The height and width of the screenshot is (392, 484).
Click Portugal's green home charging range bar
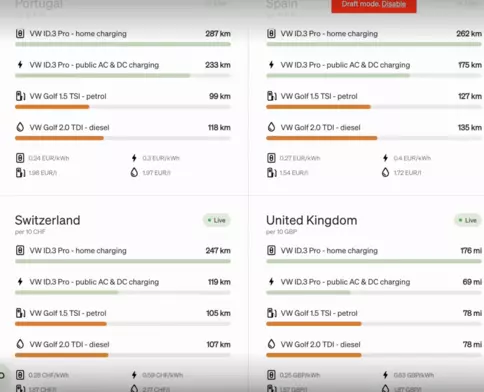click(x=123, y=44)
